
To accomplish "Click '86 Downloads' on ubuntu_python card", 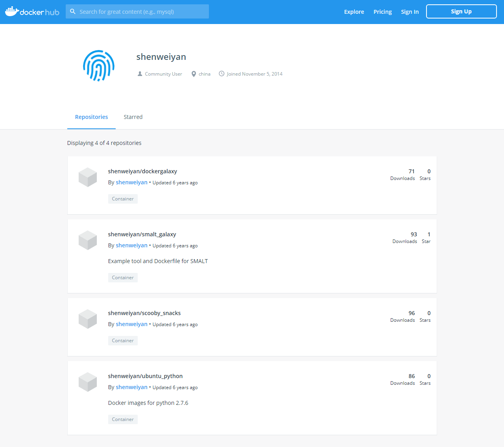I will [x=402, y=379].
